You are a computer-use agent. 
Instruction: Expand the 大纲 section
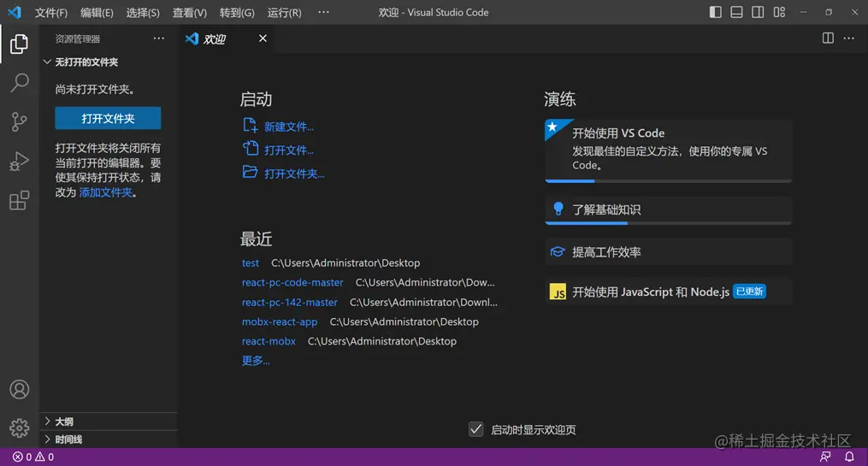click(109, 422)
